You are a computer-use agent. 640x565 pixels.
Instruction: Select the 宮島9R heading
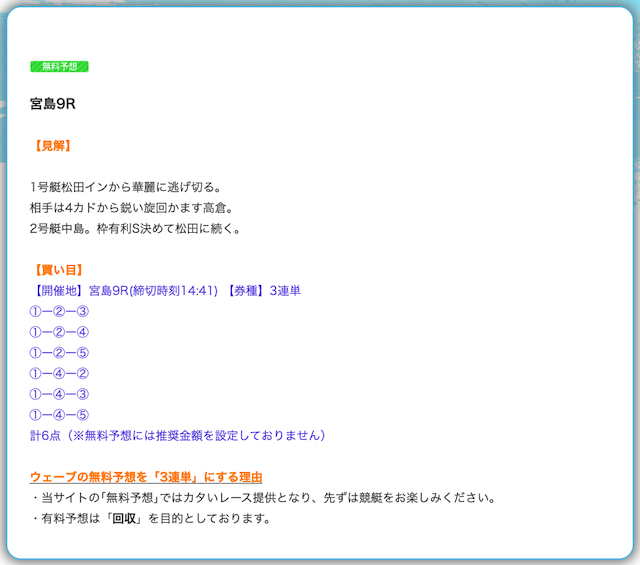53,104
